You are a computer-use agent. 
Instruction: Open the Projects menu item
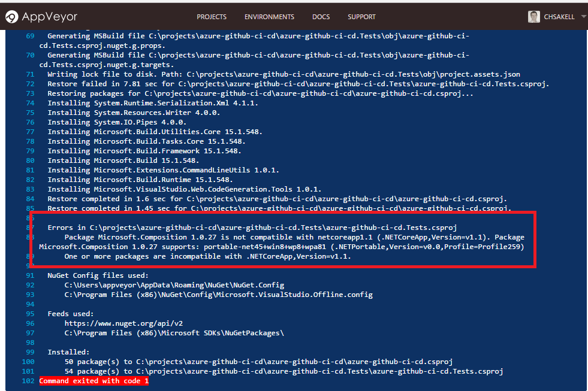212,17
